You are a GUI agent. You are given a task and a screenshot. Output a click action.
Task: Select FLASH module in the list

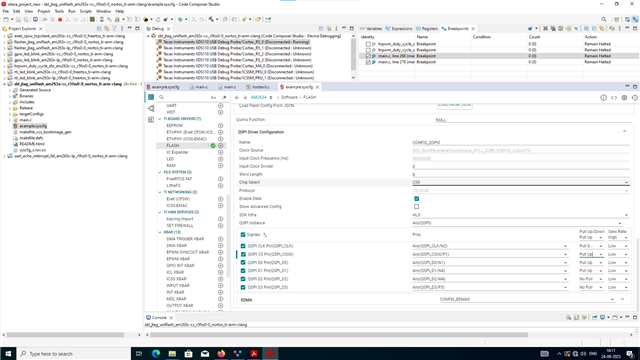pos(173,146)
